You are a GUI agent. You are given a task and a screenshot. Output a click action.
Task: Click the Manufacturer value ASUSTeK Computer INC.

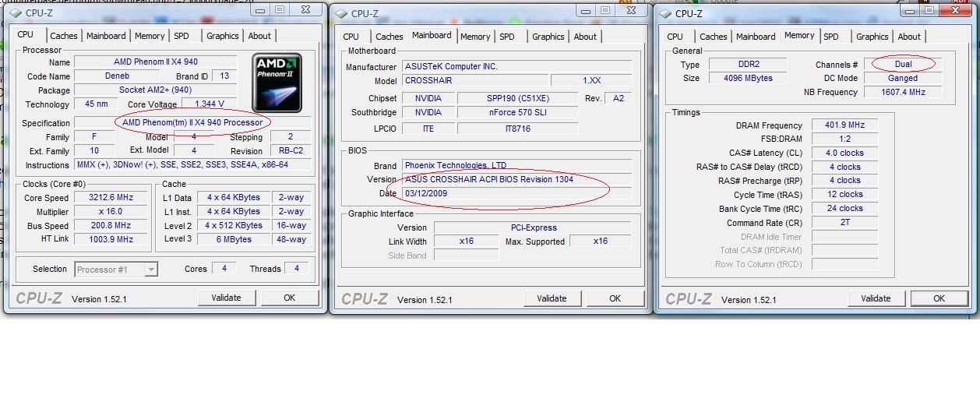(x=517, y=67)
